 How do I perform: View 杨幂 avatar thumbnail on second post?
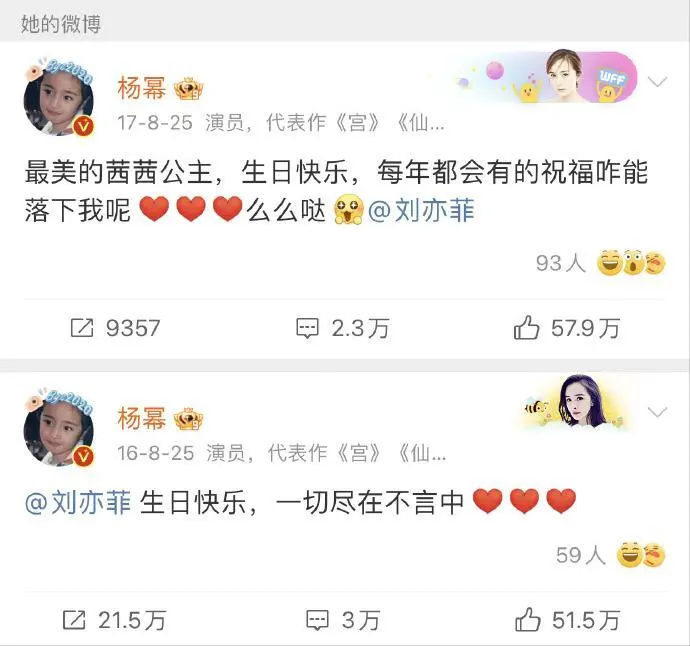(59, 427)
